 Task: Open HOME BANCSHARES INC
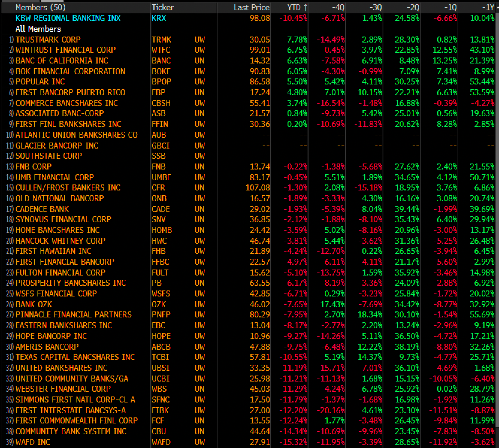tap(58, 230)
